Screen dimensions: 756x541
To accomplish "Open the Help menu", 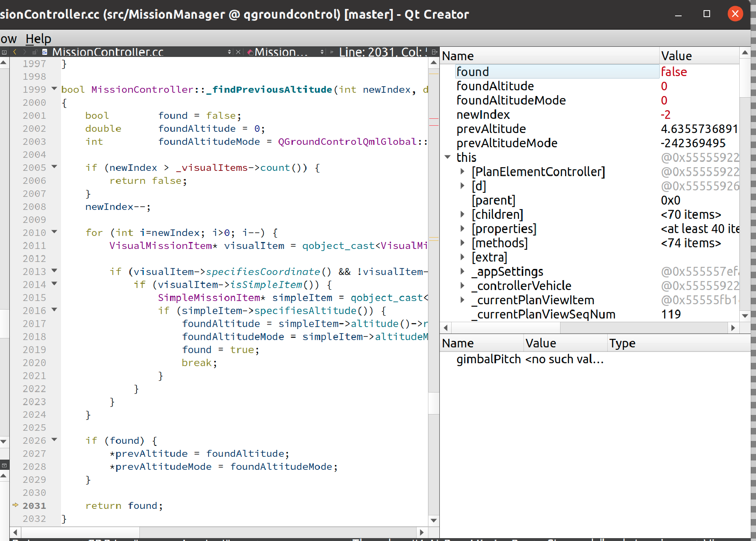I will click(x=38, y=39).
